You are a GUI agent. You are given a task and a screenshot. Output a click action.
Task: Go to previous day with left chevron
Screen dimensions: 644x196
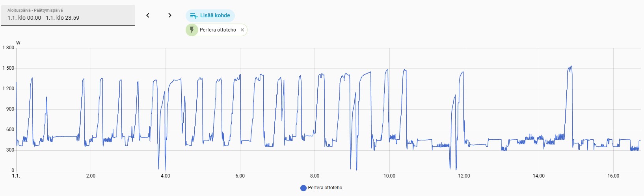(148, 15)
